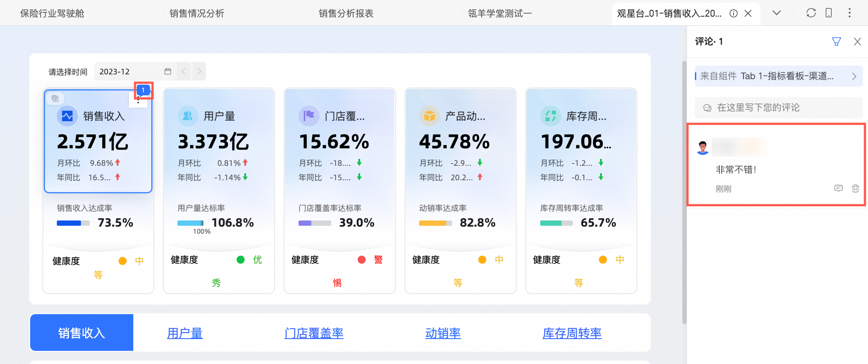Click the comment badge on 销售收入 card

click(x=143, y=90)
